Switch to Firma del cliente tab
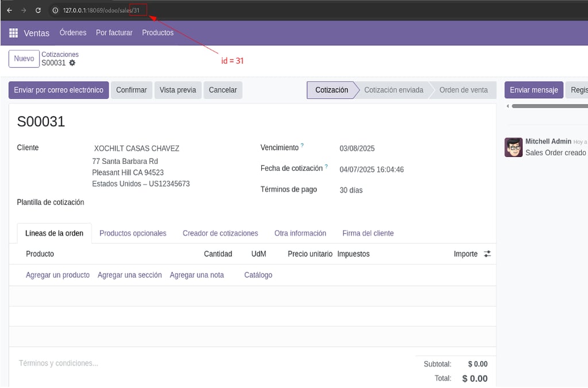The height and width of the screenshot is (388, 588). tap(368, 233)
